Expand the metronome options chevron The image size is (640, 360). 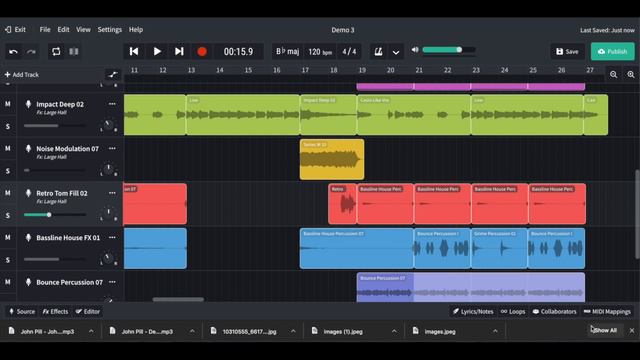tap(396, 52)
